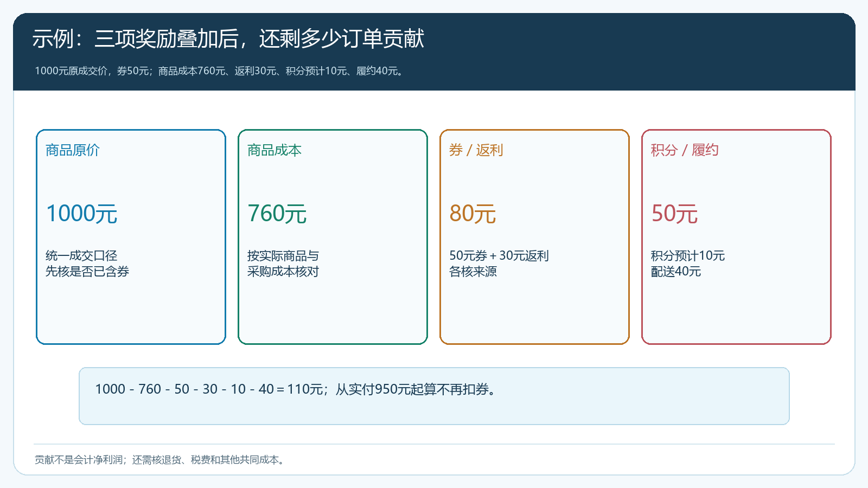Select the subtitle line starting with 1000元原成交价
Screen dimensions: 868x488
pos(220,71)
